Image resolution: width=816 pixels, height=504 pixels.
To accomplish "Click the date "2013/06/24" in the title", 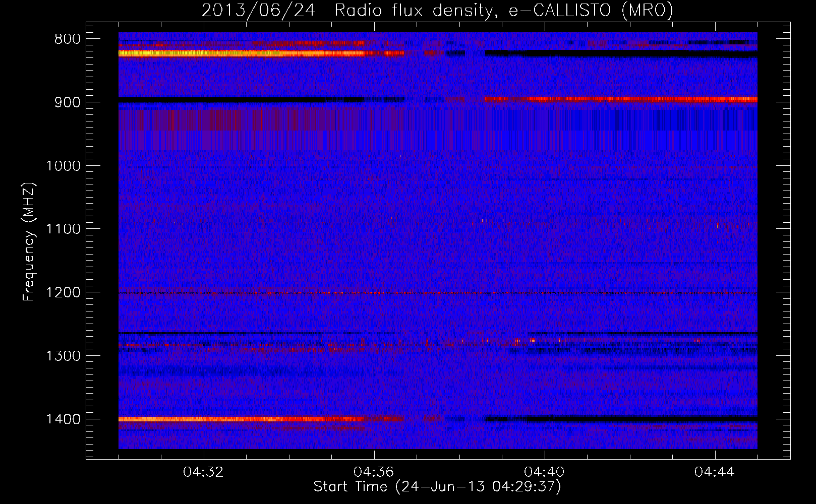I will [x=259, y=10].
